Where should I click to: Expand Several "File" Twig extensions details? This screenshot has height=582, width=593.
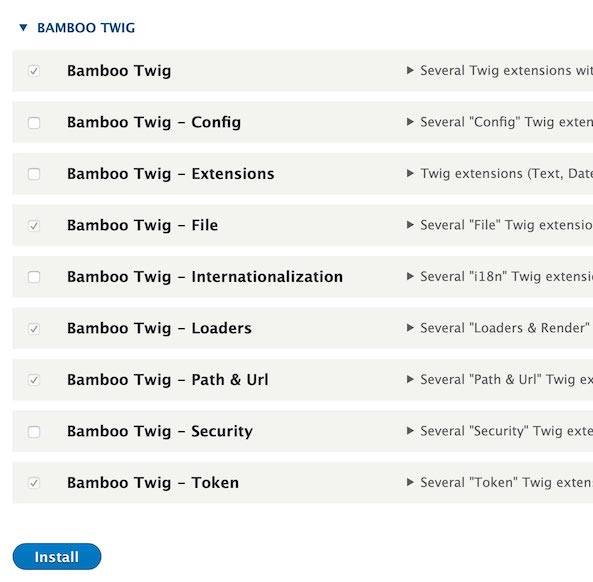click(410, 225)
